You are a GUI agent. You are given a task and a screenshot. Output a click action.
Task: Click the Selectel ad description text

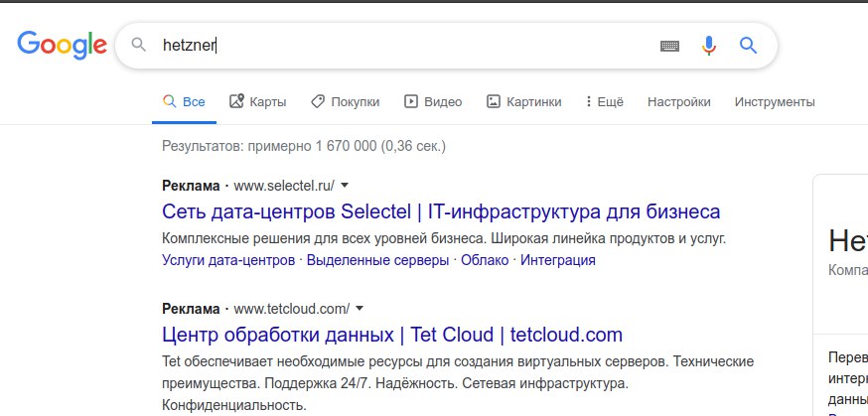[x=443, y=239]
